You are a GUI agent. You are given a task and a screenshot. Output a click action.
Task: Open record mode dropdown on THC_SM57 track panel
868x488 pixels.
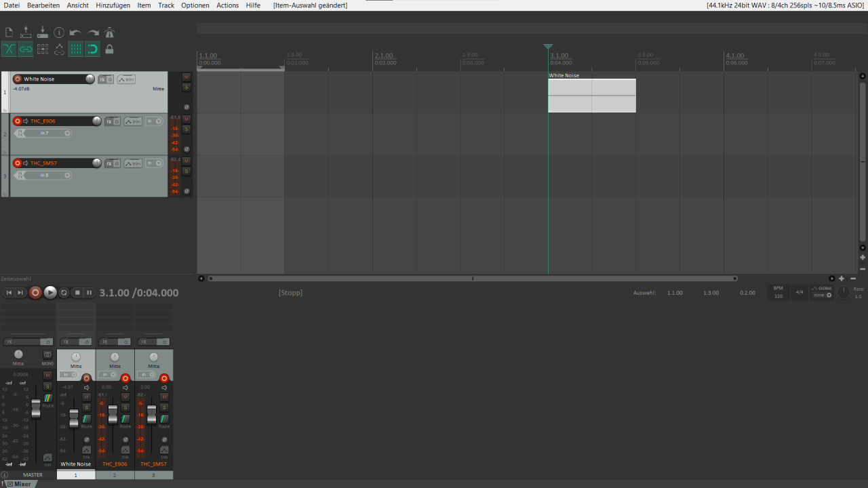coord(155,163)
